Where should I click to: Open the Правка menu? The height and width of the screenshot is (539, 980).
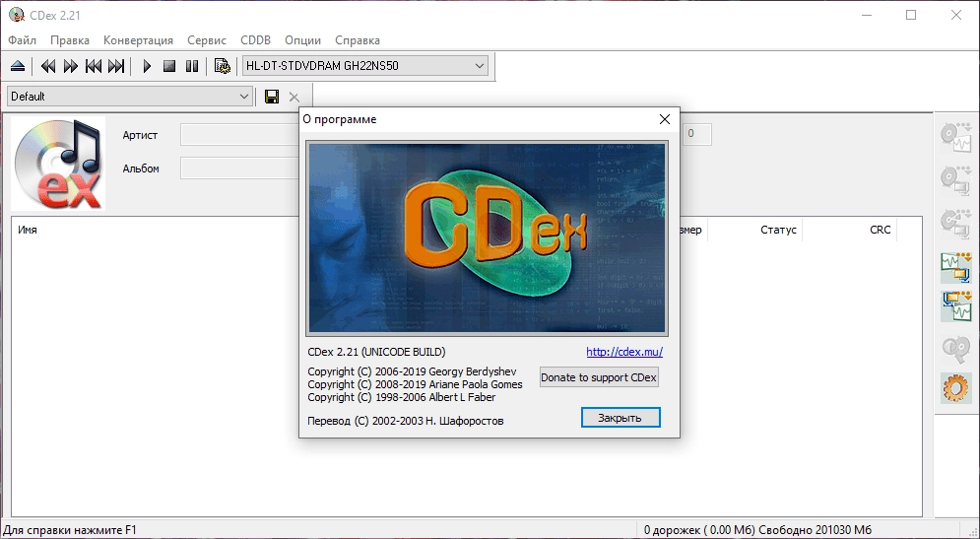70,40
